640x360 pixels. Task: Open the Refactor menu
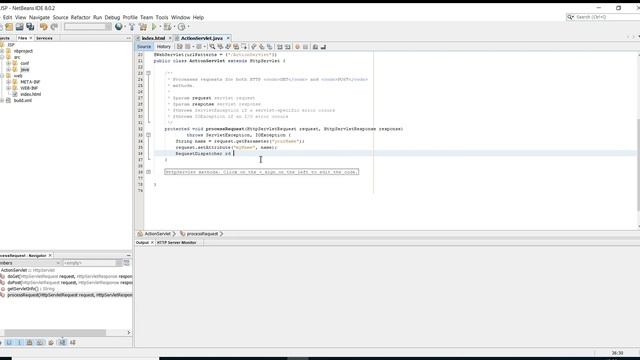click(x=80, y=18)
